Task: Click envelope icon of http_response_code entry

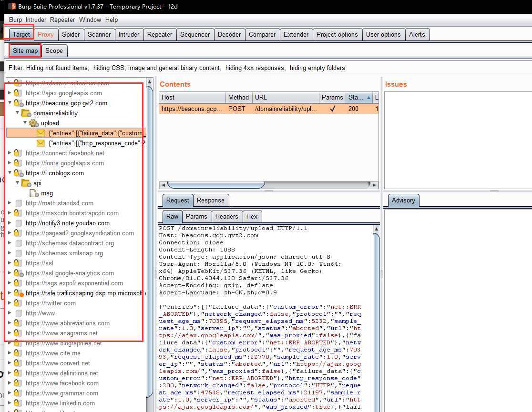Action: pyautogui.click(x=41, y=143)
